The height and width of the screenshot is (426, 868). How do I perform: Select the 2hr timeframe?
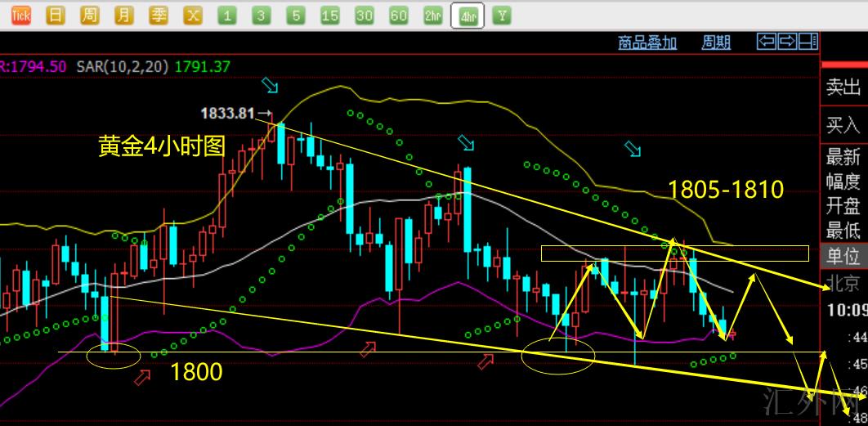[433, 16]
